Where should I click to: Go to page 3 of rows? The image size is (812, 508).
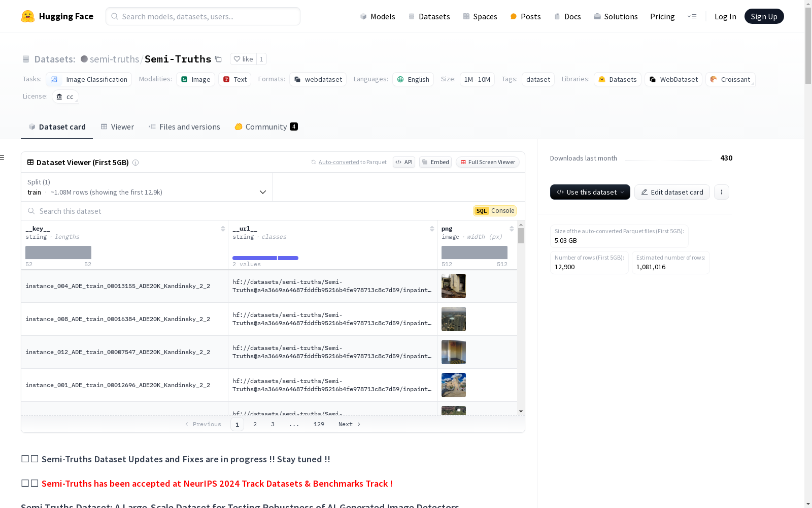pyautogui.click(x=273, y=424)
